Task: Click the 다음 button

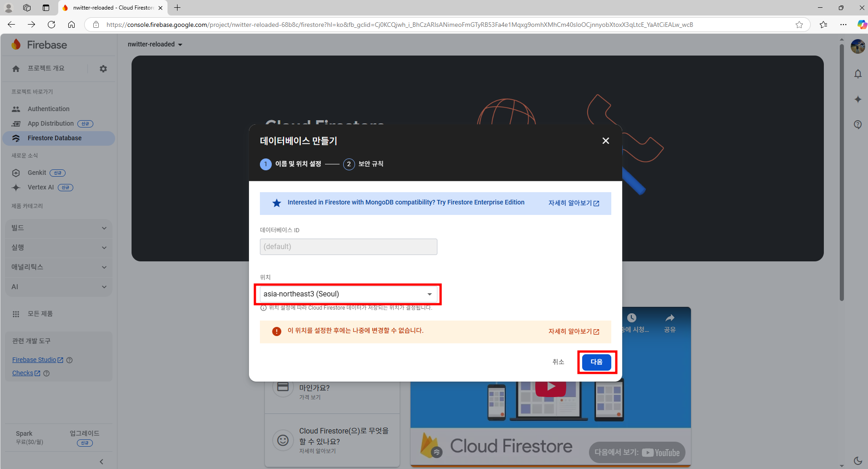Action: pos(597,362)
